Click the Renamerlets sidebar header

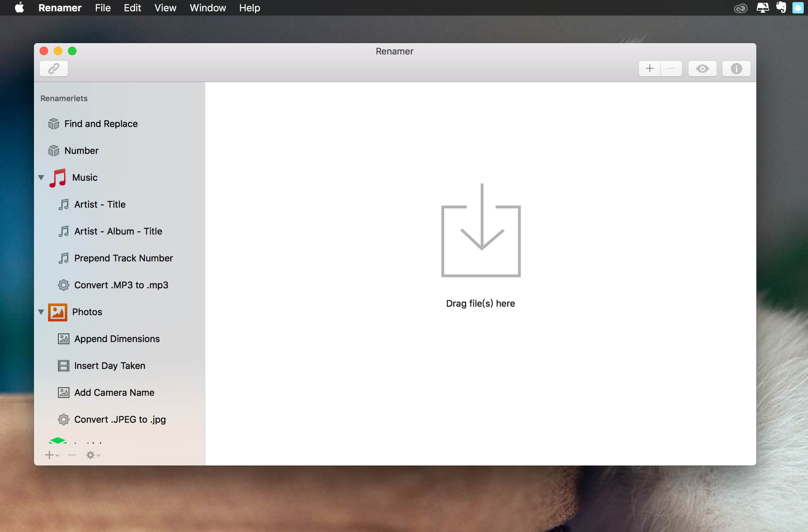[64, 98]
